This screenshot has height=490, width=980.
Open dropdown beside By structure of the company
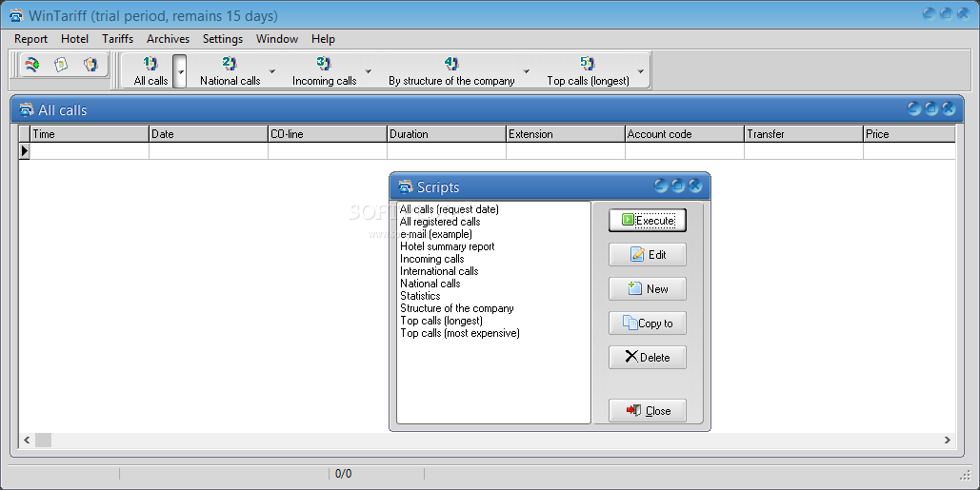527,71
